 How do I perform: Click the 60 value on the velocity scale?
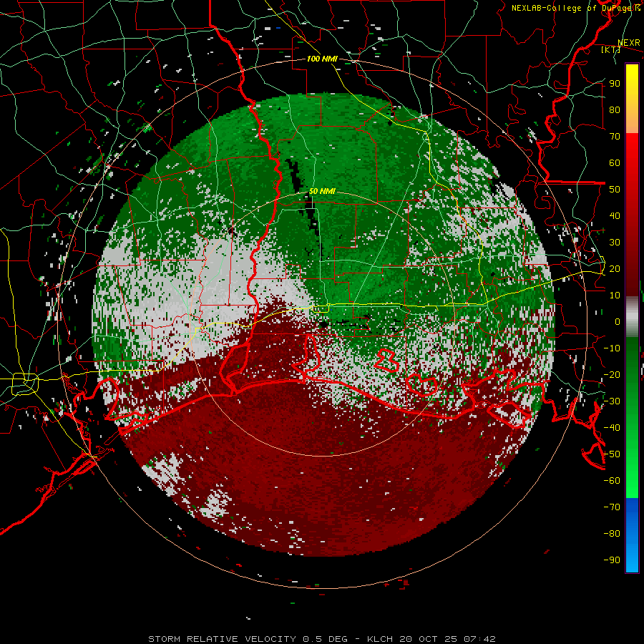point(615,162)
